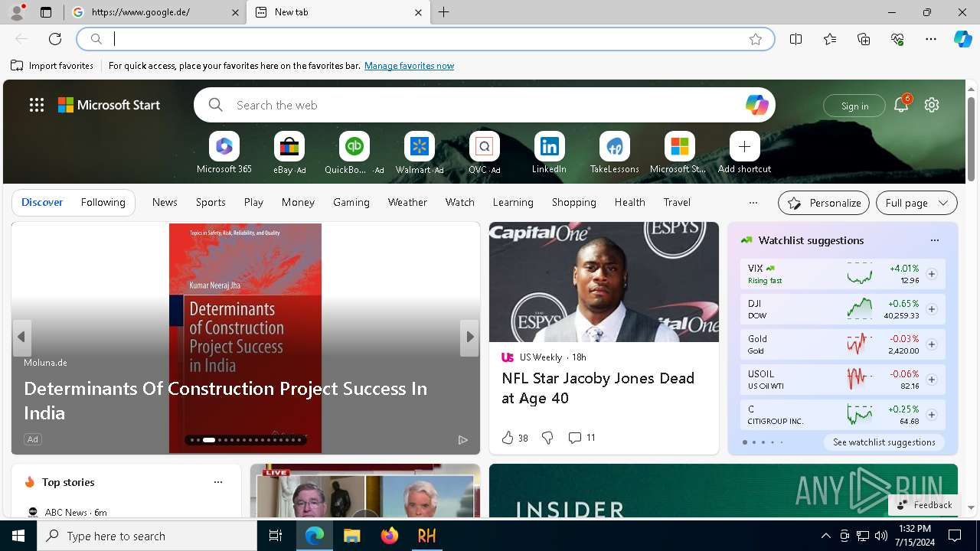Select the Following feed tab
Screen dimensions: 980x551
point(103,202)
